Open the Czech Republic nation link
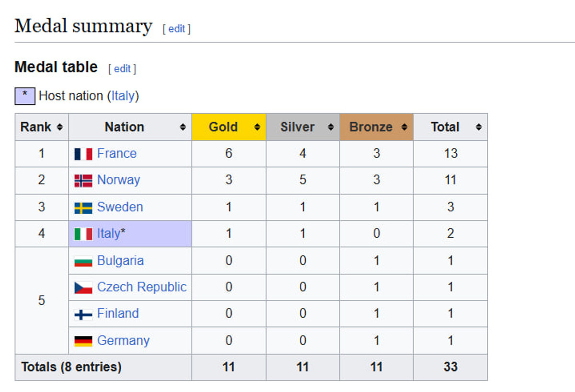 (141, 287)
